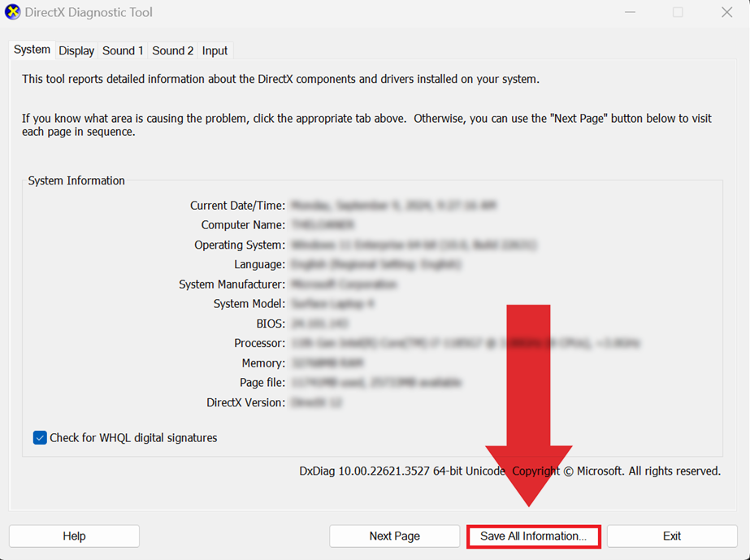
Task: Close the DirectX Diagnostic Tool window
Action: (727, 13)
